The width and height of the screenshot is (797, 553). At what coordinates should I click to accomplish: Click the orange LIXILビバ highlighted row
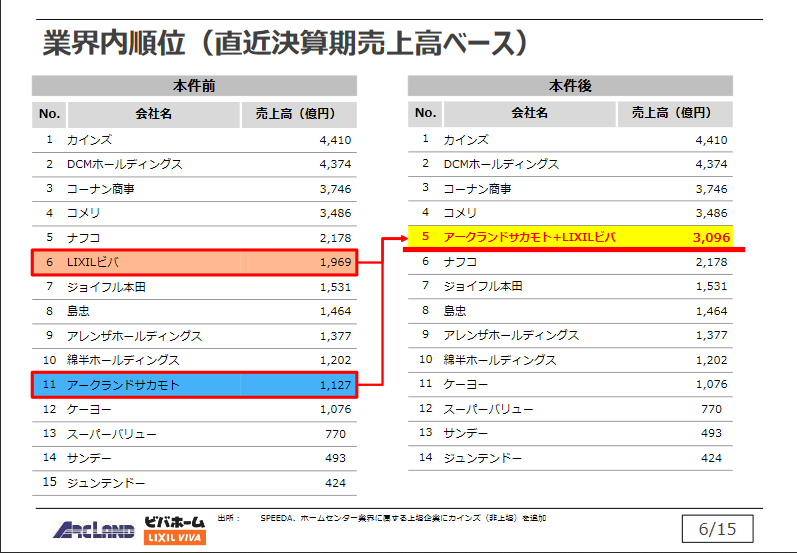(x=194, y=262)
